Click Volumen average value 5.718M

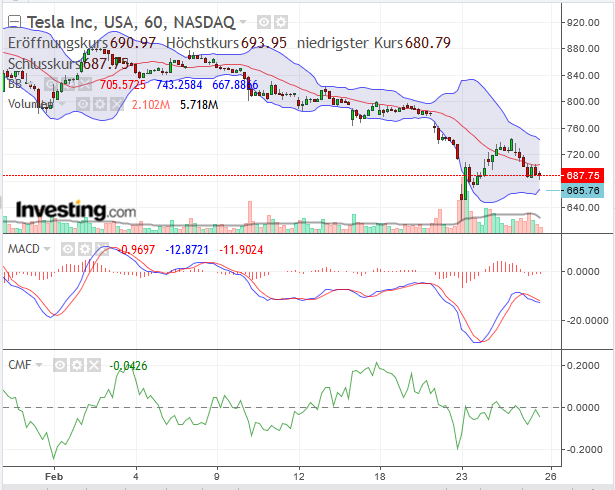[x=199, y=105]
